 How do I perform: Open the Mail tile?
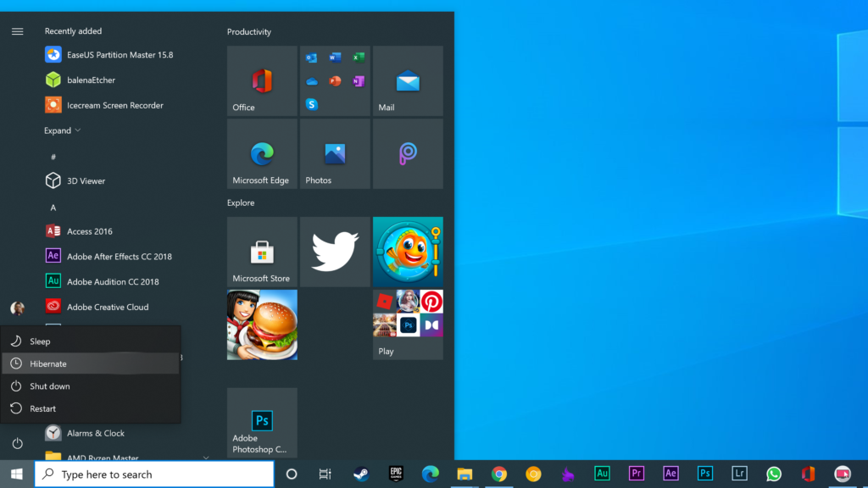408,80
